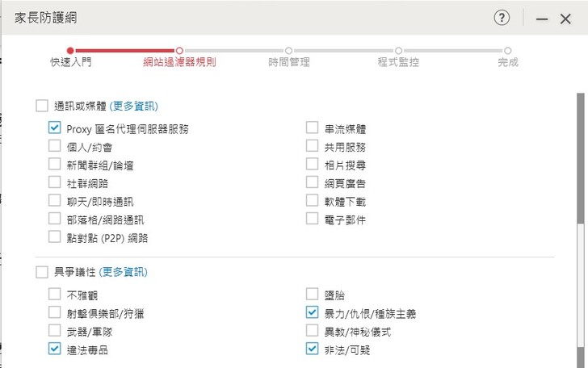Open 更多資訊 link beside 具爭議性
The height and width of the screenshot is (368, 588).
(124, 272)
